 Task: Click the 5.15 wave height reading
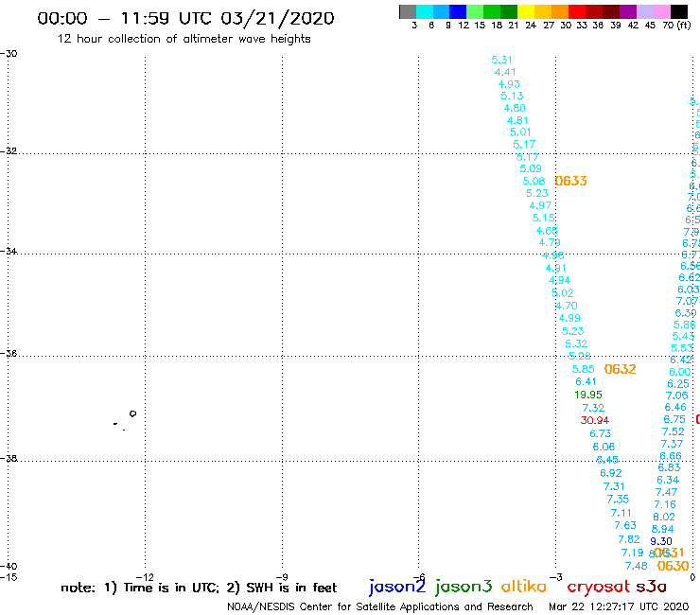pos(543,218)
